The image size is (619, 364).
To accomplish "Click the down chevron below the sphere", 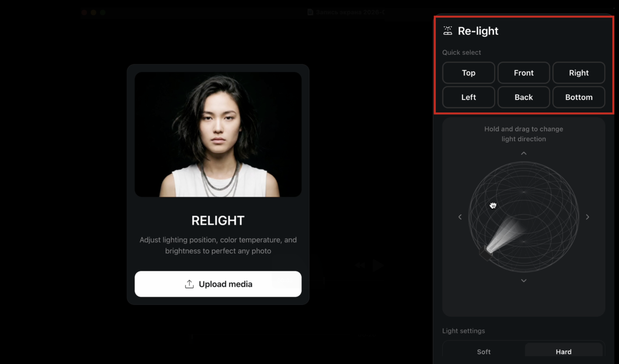I will [523, 280].
